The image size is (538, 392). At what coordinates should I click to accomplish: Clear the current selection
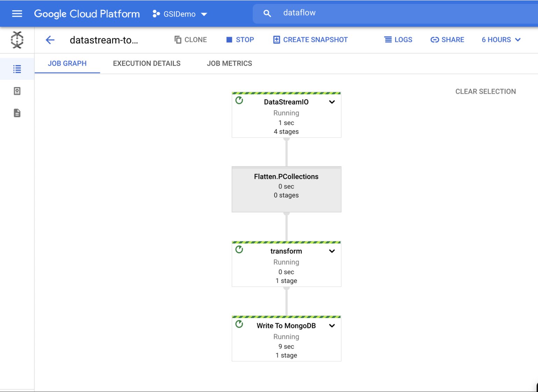486,91
